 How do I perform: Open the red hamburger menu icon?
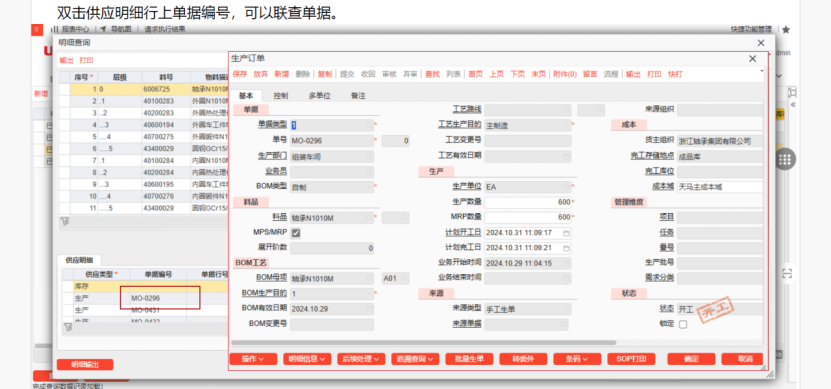37,30
